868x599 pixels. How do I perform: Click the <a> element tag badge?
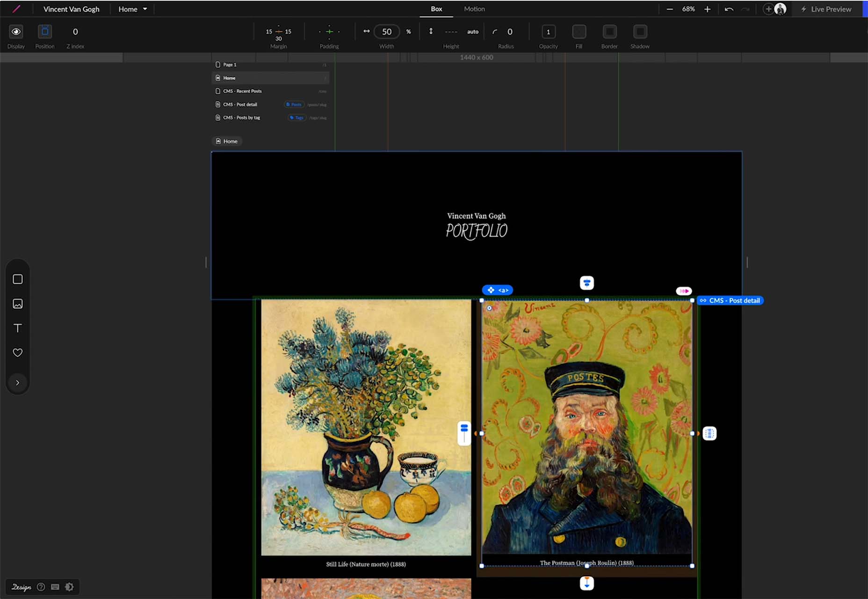point(498,290)
